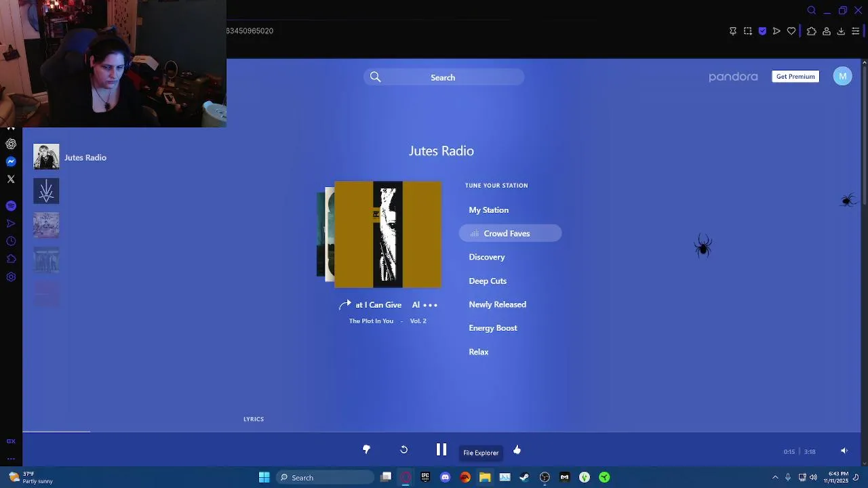Open the browser extensions puzzle icon

point(812,31)
